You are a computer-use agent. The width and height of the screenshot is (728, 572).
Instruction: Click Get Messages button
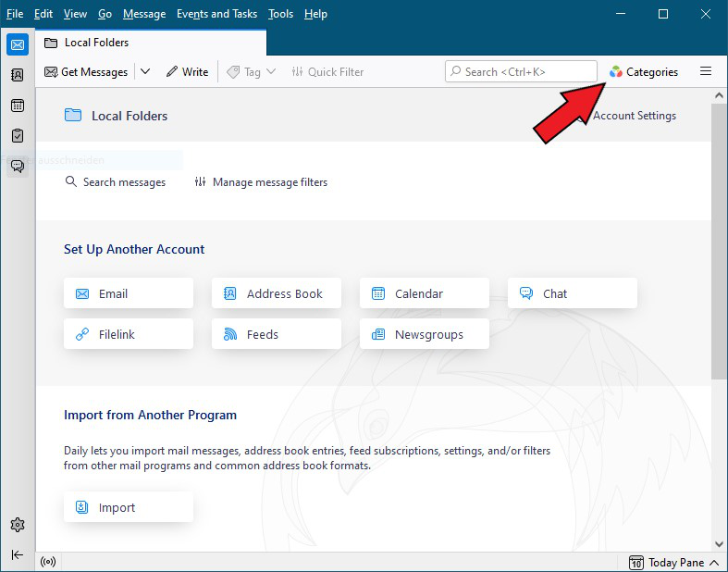tap(86, 72)
